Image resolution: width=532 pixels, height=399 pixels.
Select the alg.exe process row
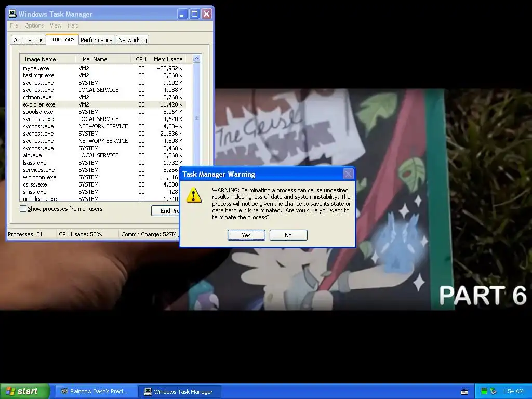click(x=103, y=155)
